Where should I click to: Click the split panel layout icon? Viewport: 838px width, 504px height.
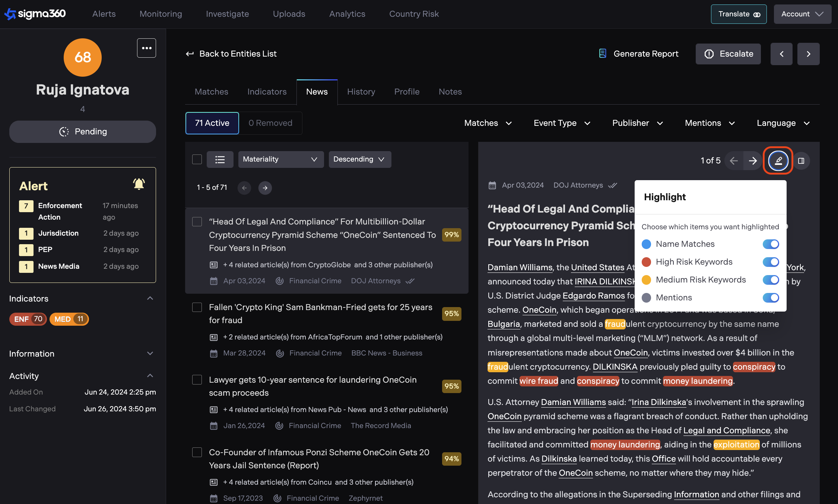801,161
